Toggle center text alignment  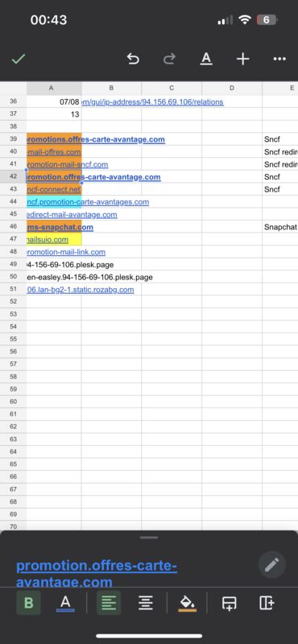tap(146, 602)
